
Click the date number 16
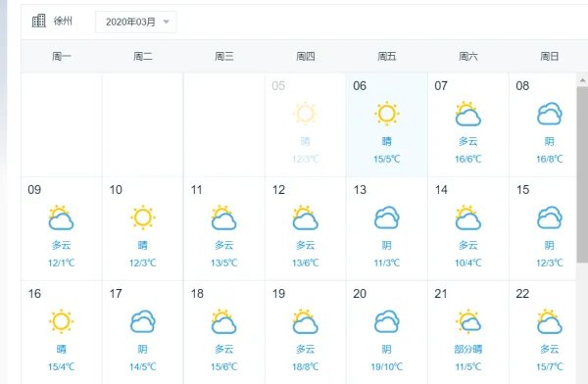point(34,294)
